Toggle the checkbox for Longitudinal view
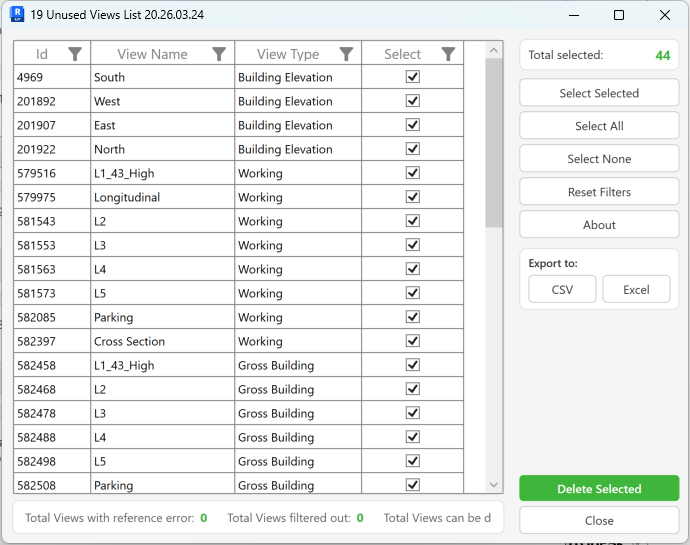690x545 pixels. (x=413, y=197)
